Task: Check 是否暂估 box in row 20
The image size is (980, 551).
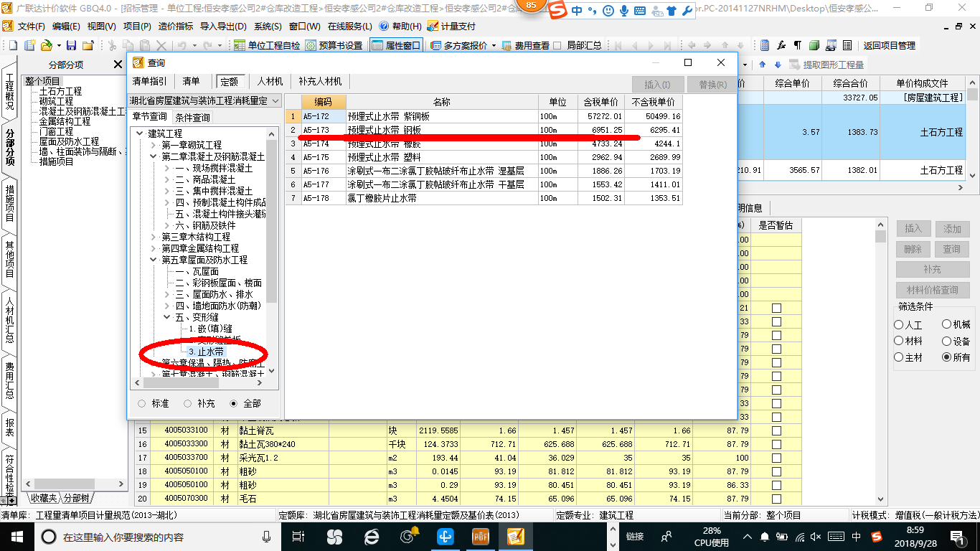Action: [x=776, y=499]
